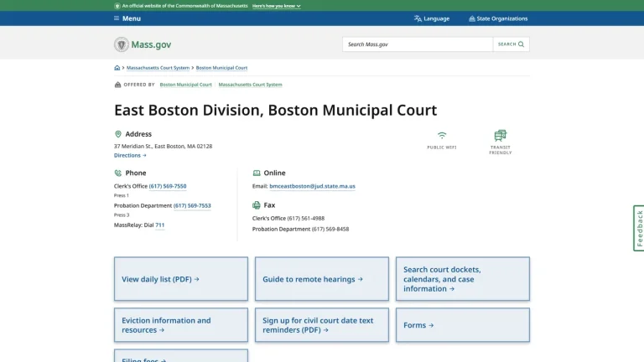Click the offered-by building icon
Image resolution: width=644 pixels, height=362 pixels.
click(x=117, y=85)
